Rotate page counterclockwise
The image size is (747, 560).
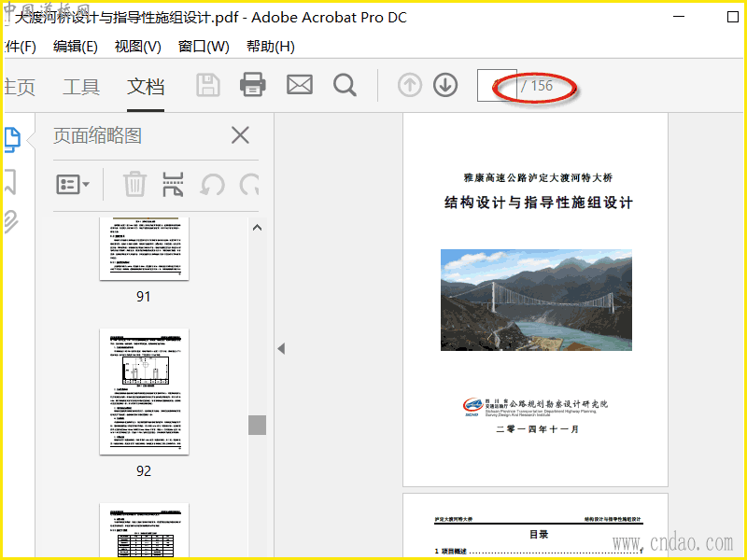[212, 184]
